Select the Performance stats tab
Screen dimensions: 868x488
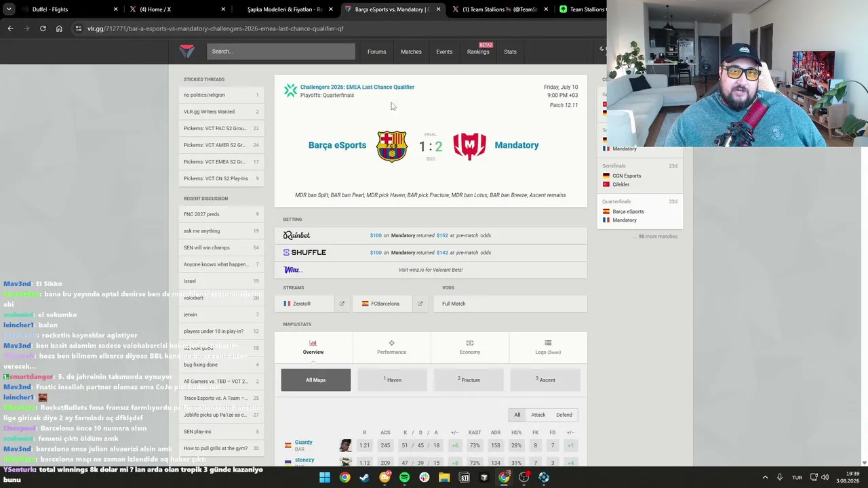pyautogui.click(x=391, y=347)
